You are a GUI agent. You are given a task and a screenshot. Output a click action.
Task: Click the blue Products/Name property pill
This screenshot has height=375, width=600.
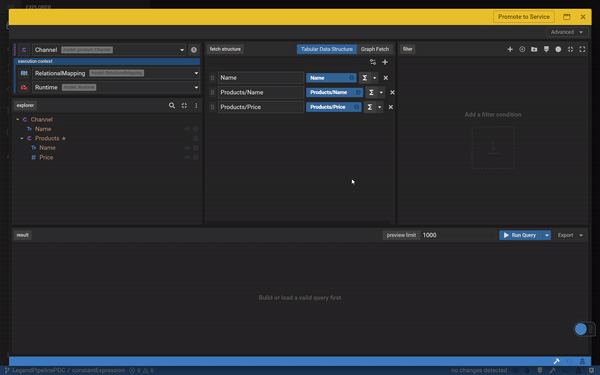334,92
